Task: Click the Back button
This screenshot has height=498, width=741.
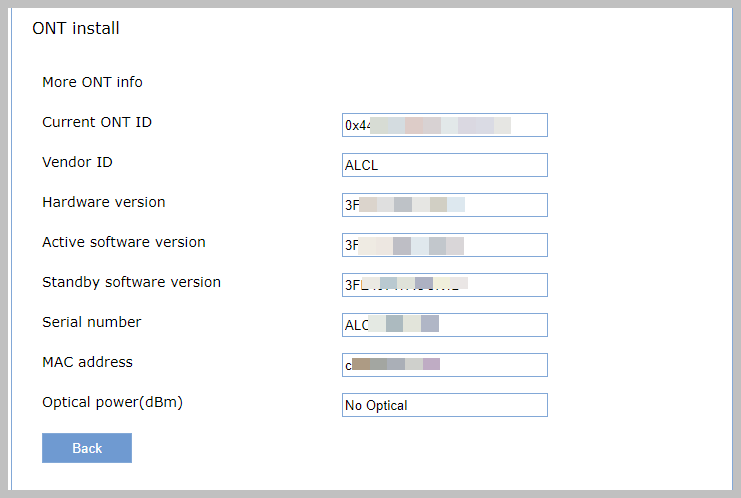Action: [87, 448]
